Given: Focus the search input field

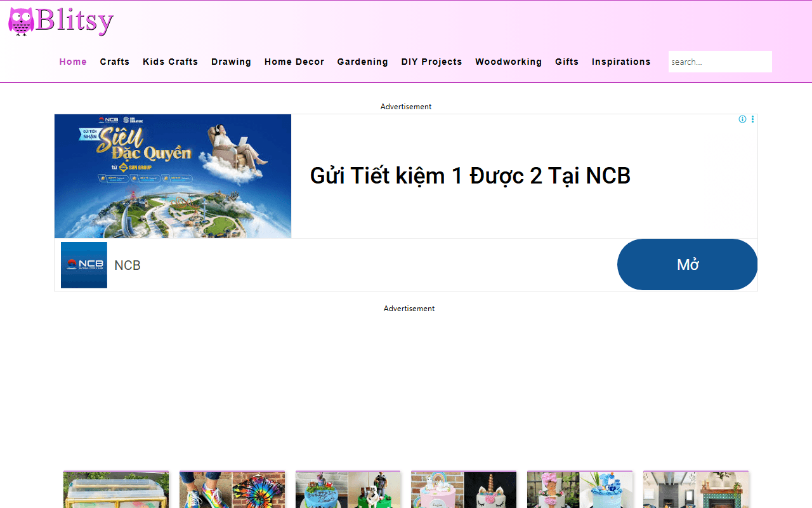Looking at the screenshot, I should point(720,62).
